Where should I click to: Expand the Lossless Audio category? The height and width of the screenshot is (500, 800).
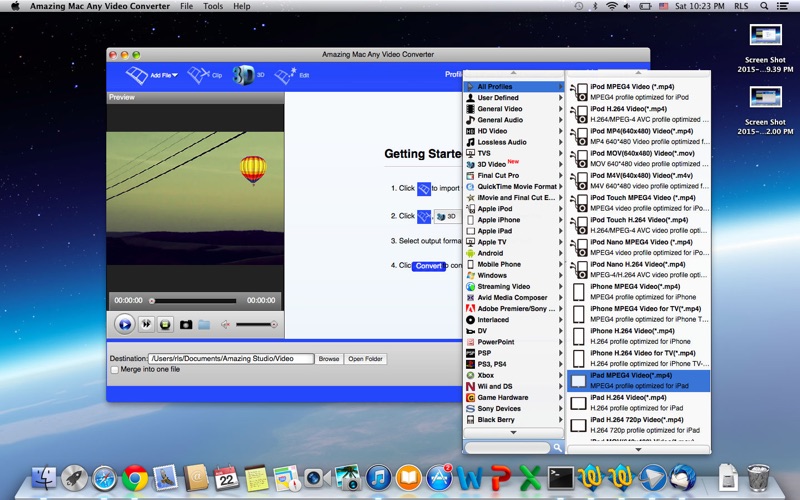click(514, 142)
